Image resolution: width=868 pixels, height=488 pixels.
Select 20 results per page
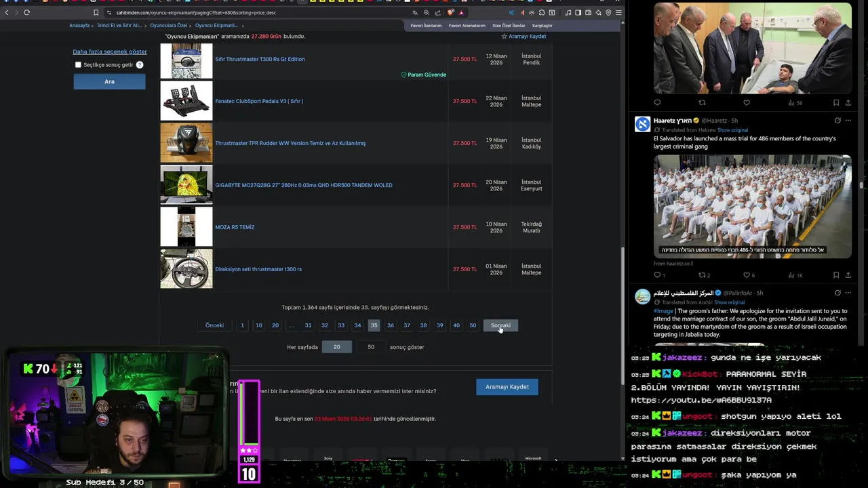[337, 347]
